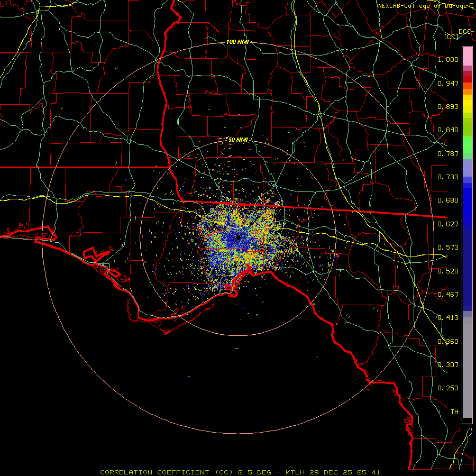Click the 0.573 scale value
This screenshot has width=476, height=476.
(448, 248)
